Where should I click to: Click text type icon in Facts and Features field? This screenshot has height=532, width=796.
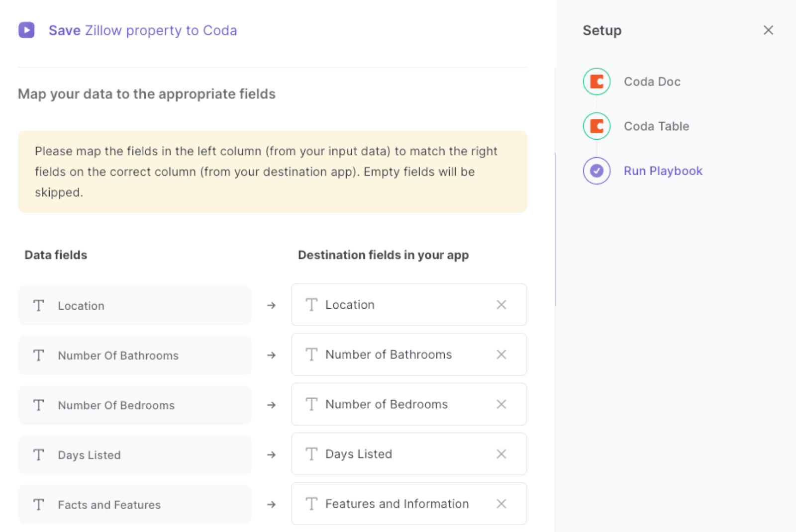tap(39, 504)
